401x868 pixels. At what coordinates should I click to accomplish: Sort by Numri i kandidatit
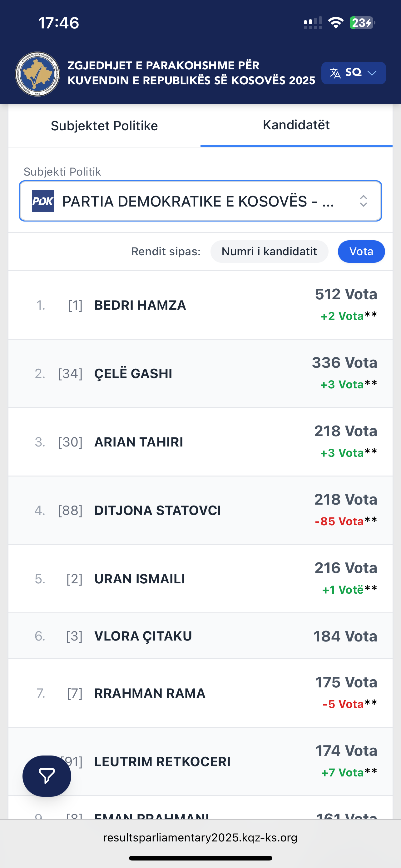pos(269,251)
